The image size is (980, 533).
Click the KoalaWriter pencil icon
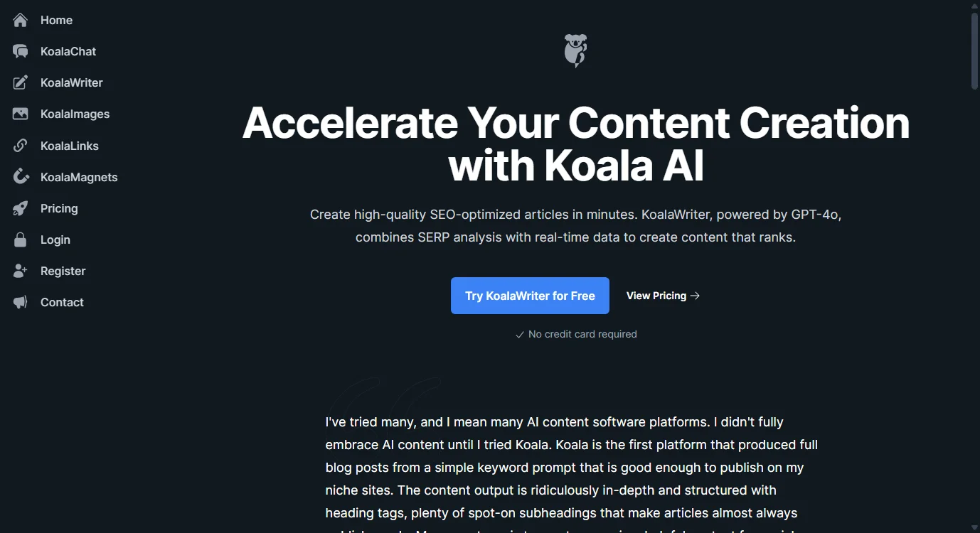pyautogui.click(x=20, y=82)
